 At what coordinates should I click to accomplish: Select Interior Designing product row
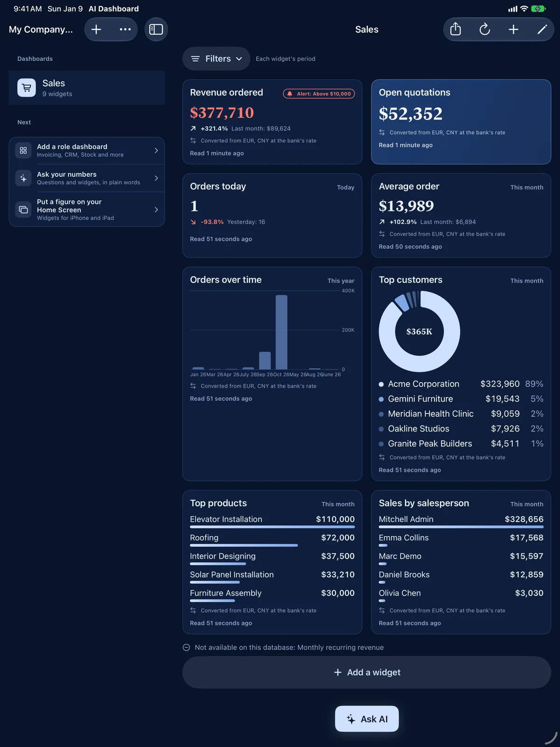point(272,558)
